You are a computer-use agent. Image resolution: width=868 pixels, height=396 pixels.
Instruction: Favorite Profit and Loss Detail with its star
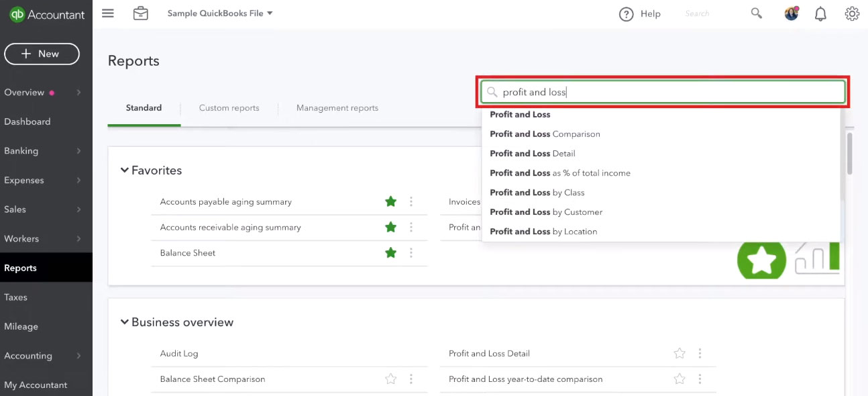[680, 353]
